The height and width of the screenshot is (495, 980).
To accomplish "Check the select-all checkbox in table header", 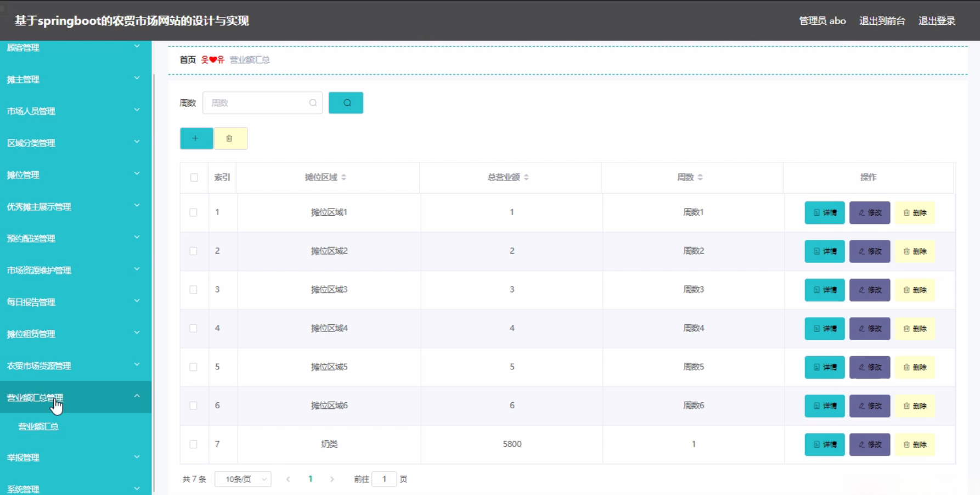I will click(194, 177).
